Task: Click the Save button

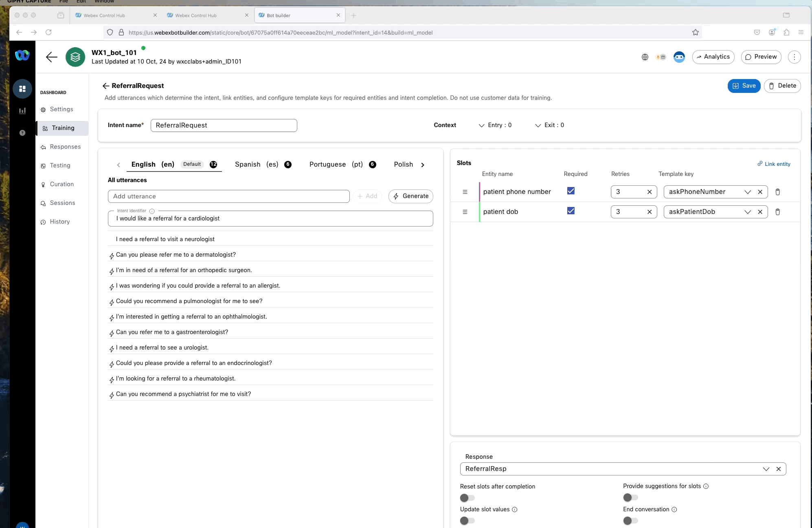Action: (744, 86)
